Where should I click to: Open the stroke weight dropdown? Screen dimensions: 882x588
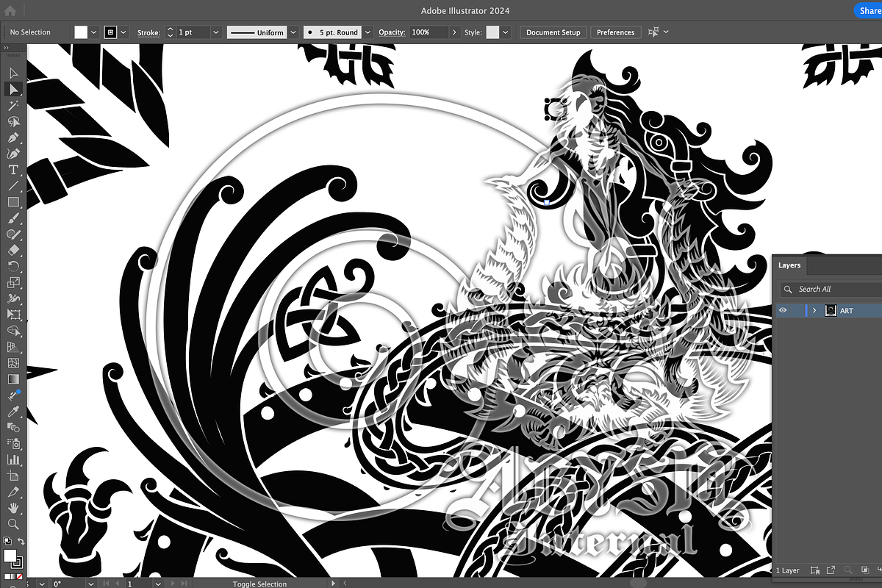216,32
